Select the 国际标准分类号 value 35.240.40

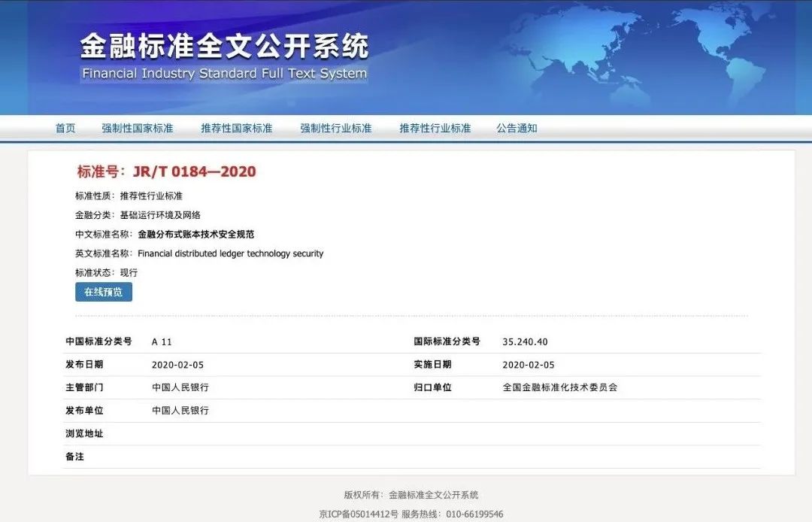click(x=526, y=341)
